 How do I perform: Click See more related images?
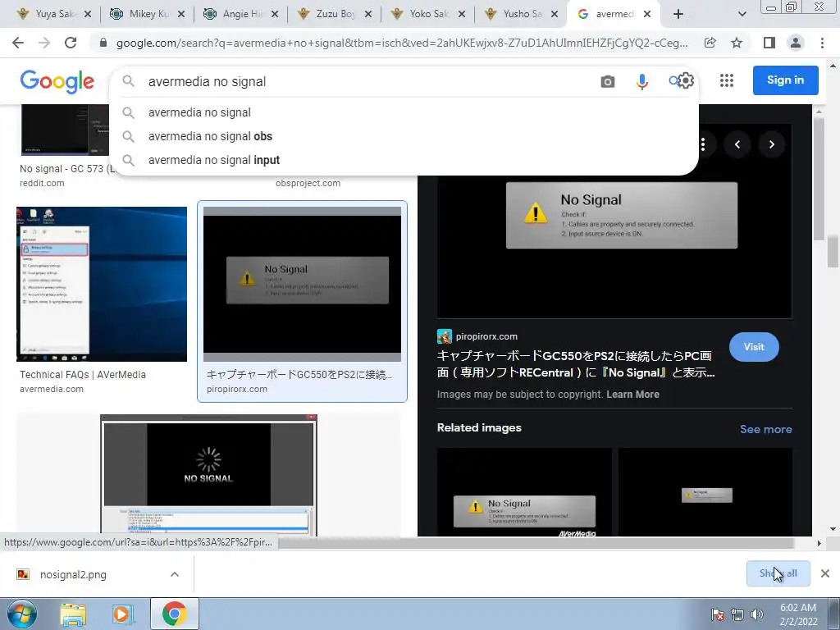765,429
